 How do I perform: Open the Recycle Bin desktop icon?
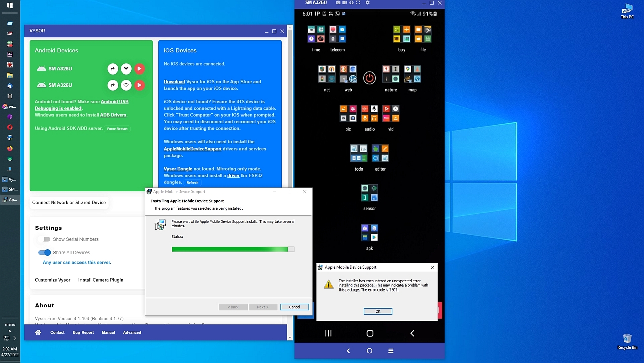tap(627, 342)
